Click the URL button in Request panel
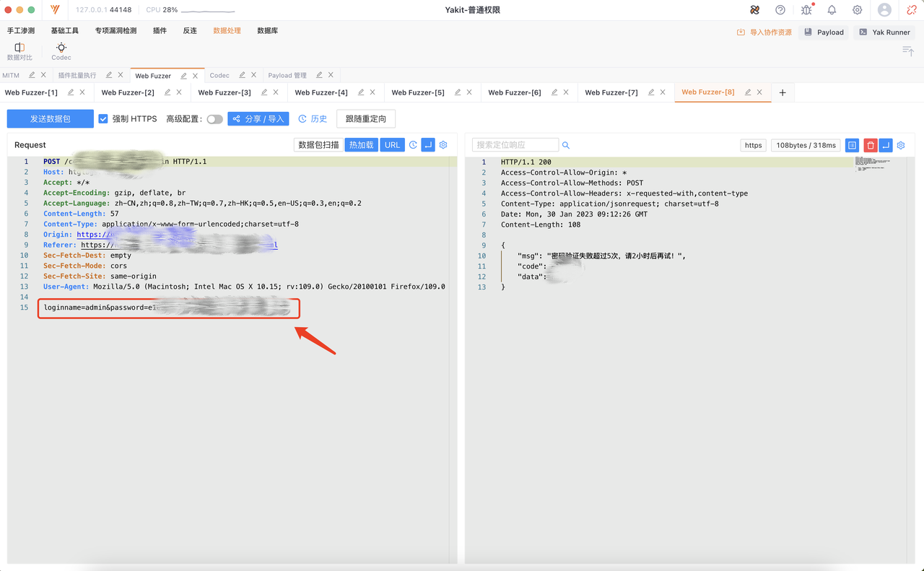 pos(392,145)
